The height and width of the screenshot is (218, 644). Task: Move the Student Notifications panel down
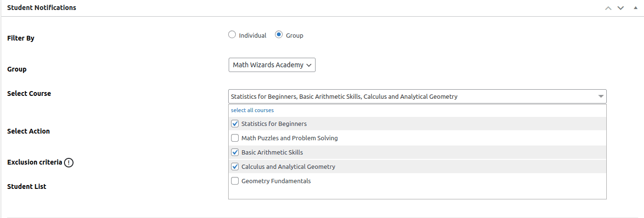click(621, 8)
